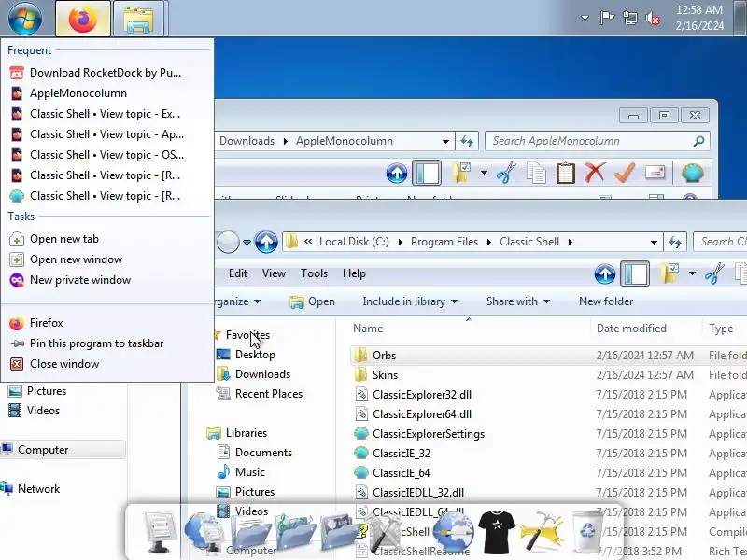Click red X Delete in AppleMonocolumn toolbar
Viewport: 747px width, 560px height.
click(x=595, y=173)
